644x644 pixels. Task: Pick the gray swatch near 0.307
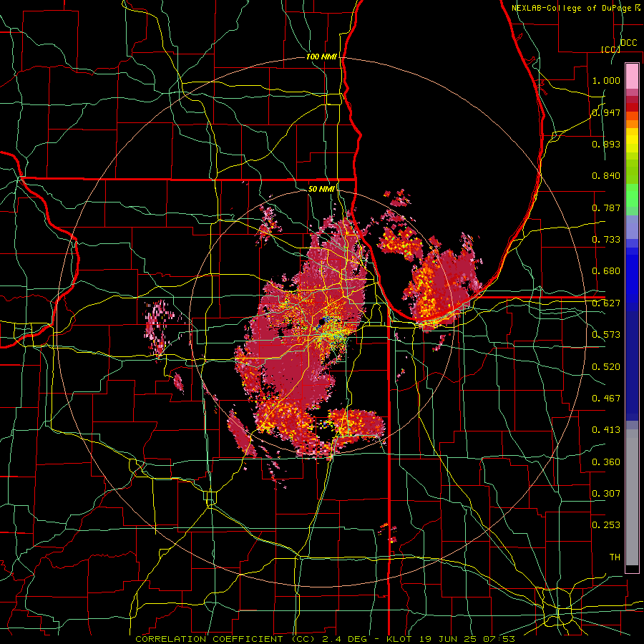click(x=632, y=499)
